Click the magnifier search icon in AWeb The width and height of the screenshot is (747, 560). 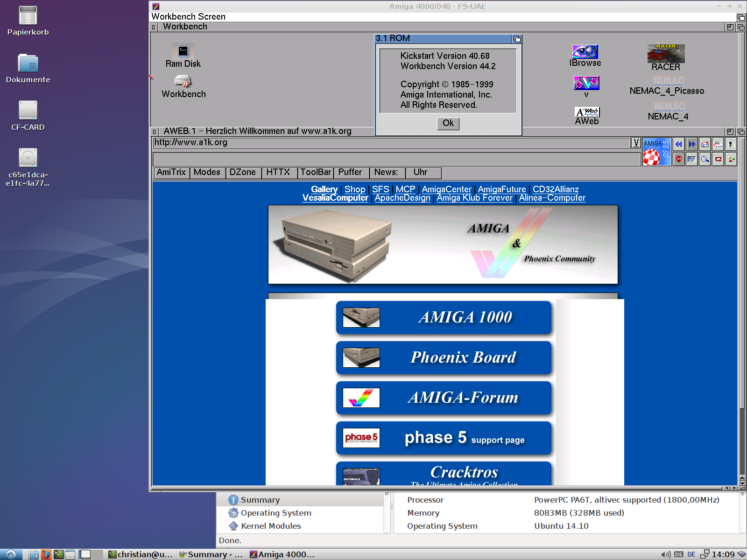click(705, 159)
